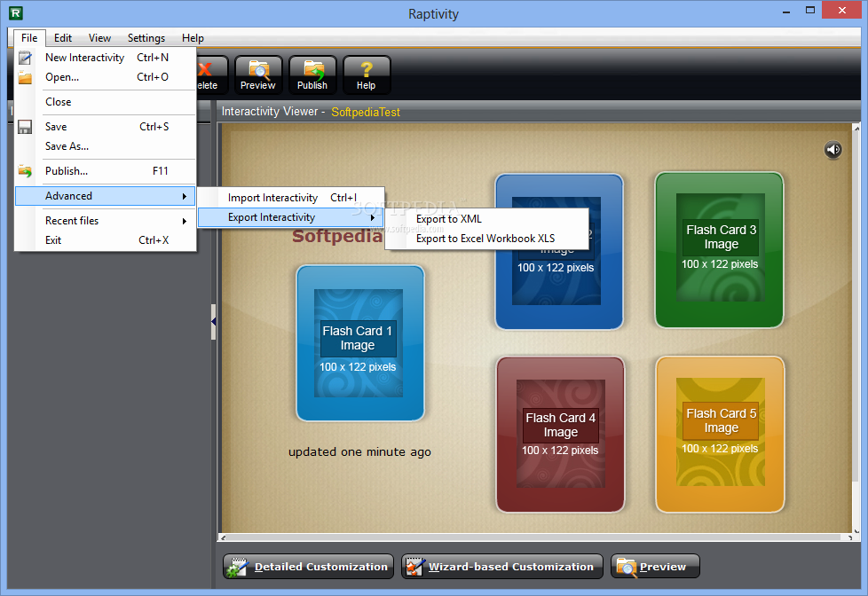Open the Edit menu
868x596 pixels.
[62, 37]
